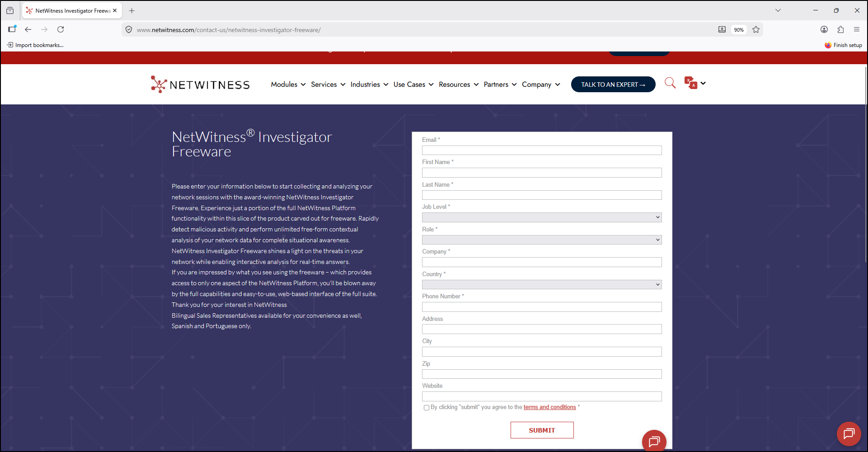
Task: Agree to the terms and conditions checkbox
Action: click(x=427, y=408)
